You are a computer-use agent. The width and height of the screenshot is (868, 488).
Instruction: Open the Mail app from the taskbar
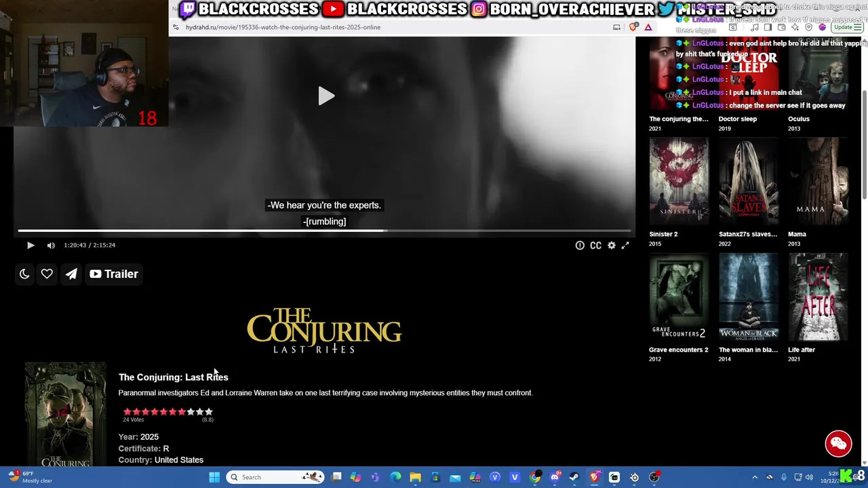[455, 477]
